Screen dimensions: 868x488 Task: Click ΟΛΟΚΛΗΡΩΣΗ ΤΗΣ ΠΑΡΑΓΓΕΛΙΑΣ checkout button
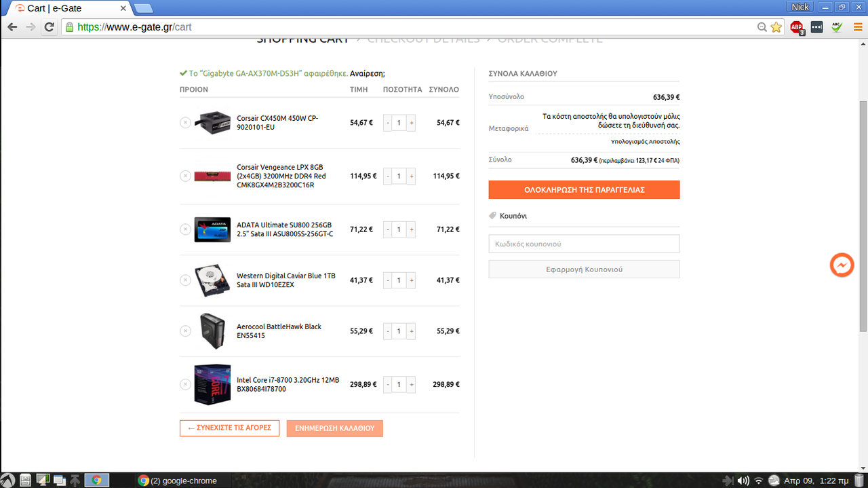pos(584,190)
